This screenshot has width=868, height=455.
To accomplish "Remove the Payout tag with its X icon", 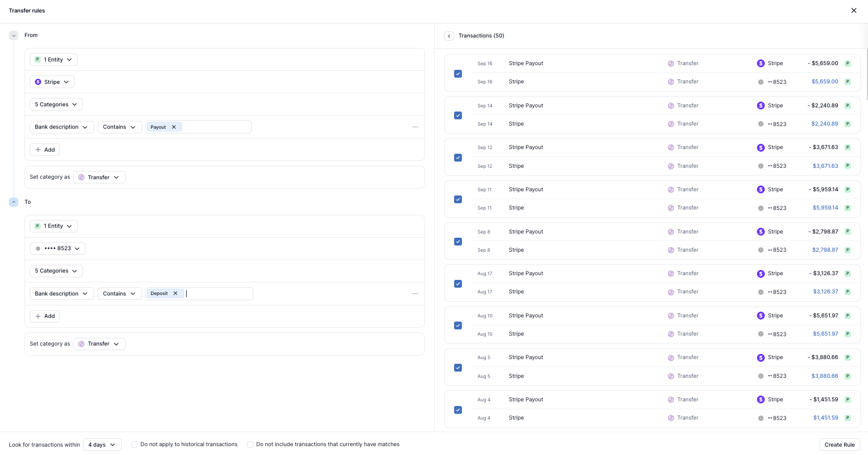I will (174, 127).
